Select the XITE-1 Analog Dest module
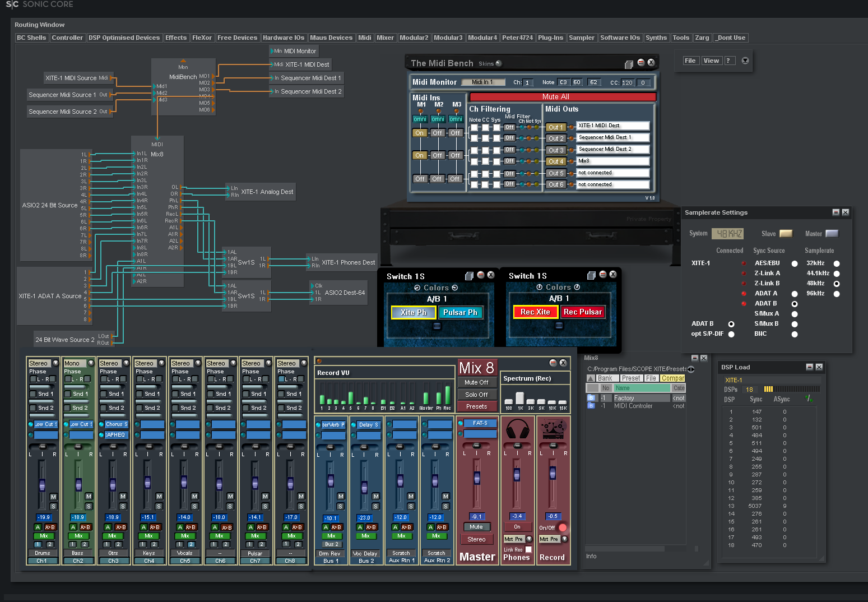The width and height of the screenshot is (868, 602). 261,192
